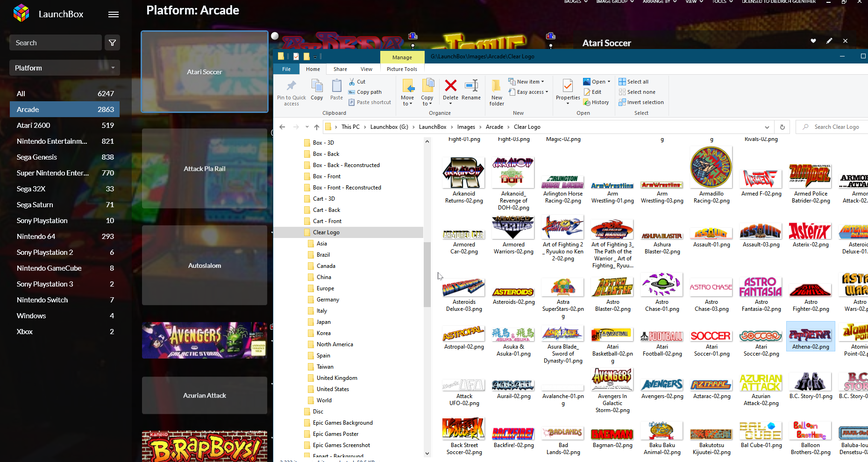
Task: Select the Azurian Attack game tile
Action: pos(205,395)
